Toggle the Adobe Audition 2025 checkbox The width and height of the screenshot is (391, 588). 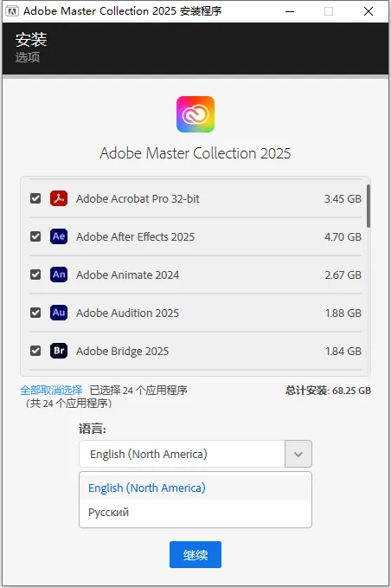pos(35,313)
